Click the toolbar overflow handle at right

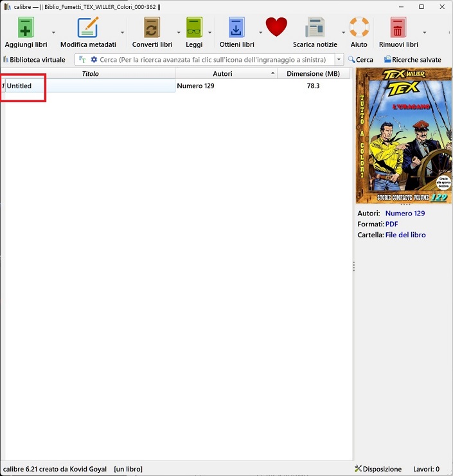tap(449, 32)
